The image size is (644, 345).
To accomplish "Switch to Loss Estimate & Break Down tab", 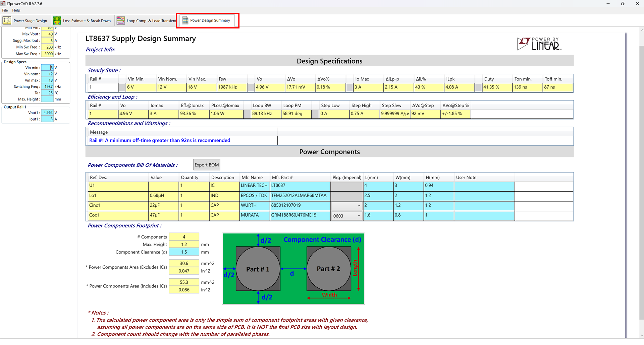I will (87, 21).
